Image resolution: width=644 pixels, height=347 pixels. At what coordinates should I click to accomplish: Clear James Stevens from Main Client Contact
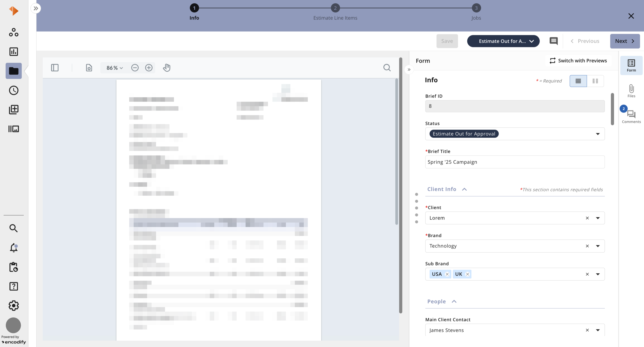pos(587,330)
